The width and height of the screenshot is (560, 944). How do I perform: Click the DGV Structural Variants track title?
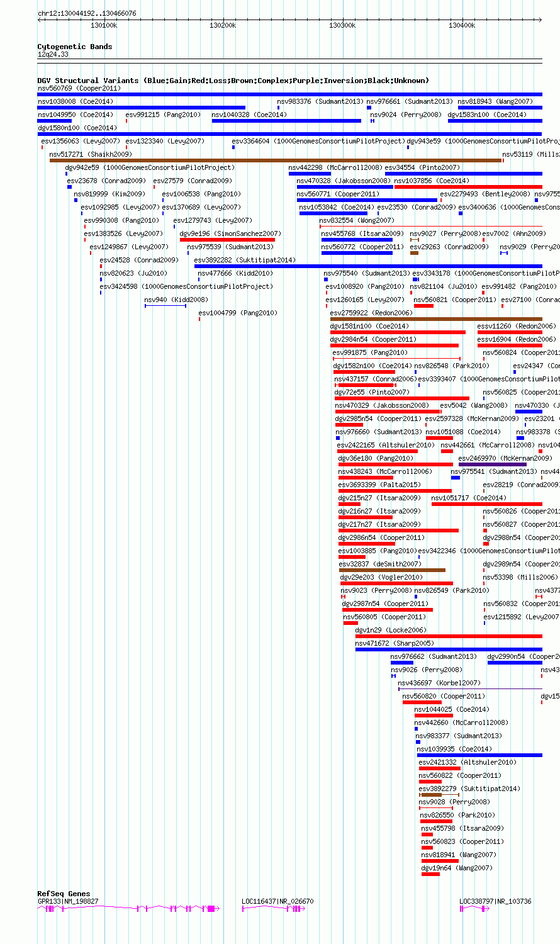pos(233,81)
